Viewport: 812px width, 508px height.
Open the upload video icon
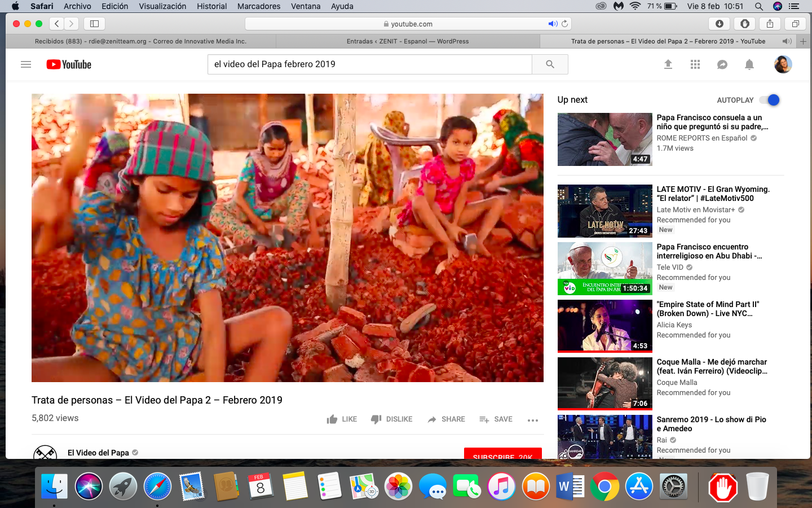tap(668, 64)
